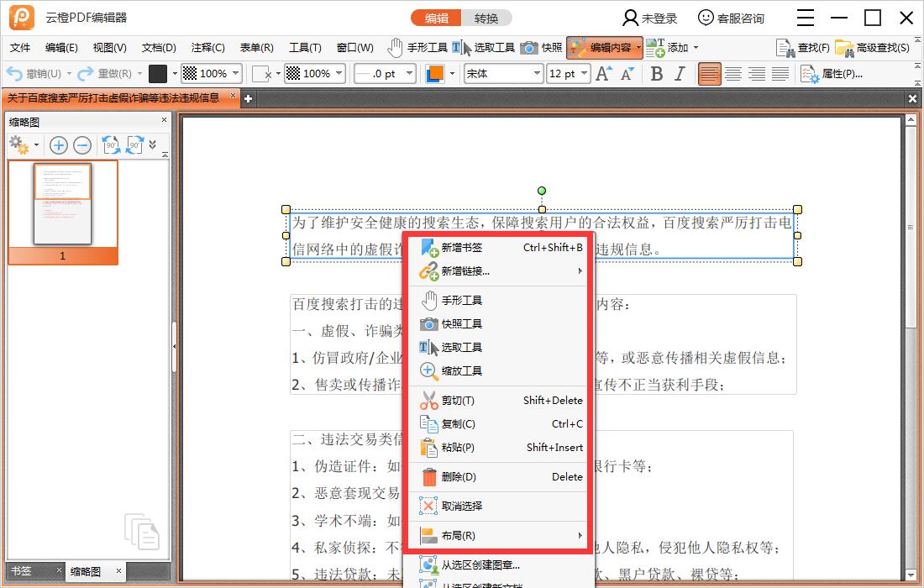Open the 视图(V) menu
The width and height of the screenshot is (924, 588).
[x=109, y=48]
